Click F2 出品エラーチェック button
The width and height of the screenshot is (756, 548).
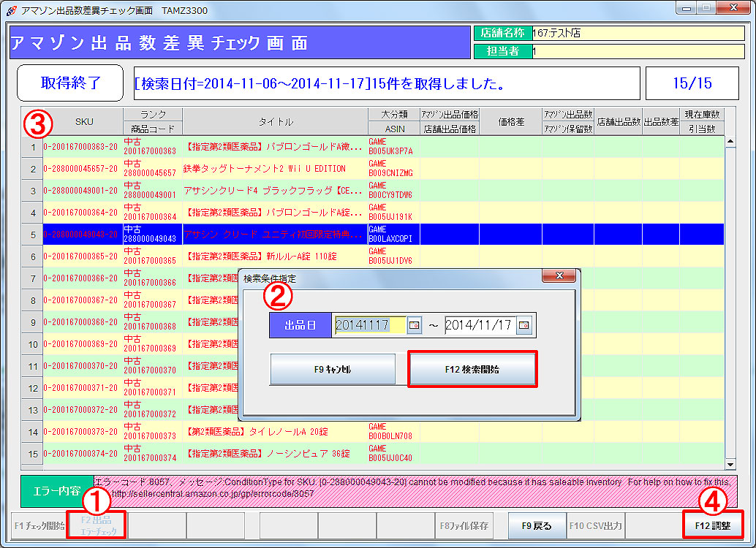tap(99, 525)
